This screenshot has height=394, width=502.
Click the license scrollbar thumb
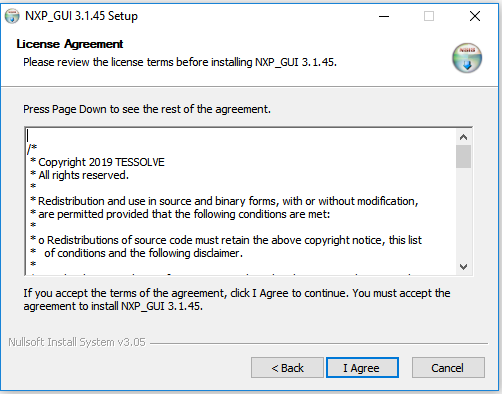(463, 156)
